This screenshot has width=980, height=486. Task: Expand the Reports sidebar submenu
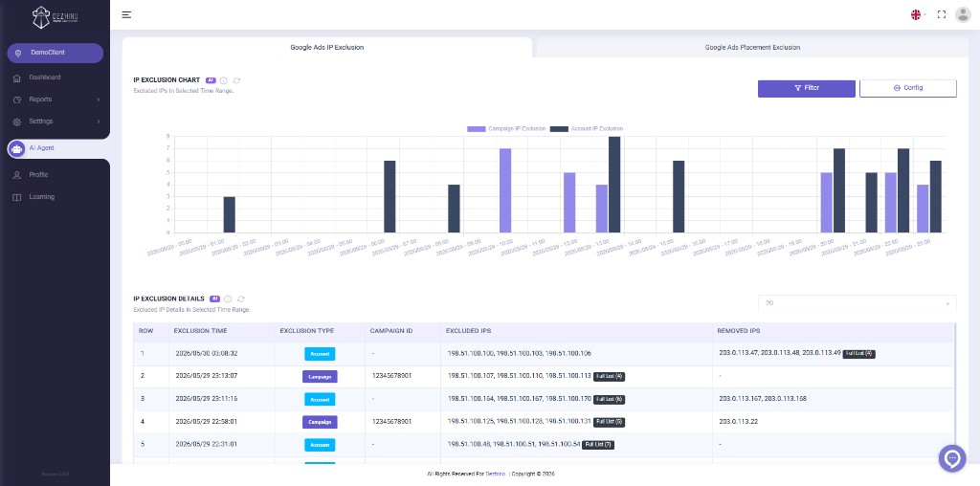pos(55,99)
